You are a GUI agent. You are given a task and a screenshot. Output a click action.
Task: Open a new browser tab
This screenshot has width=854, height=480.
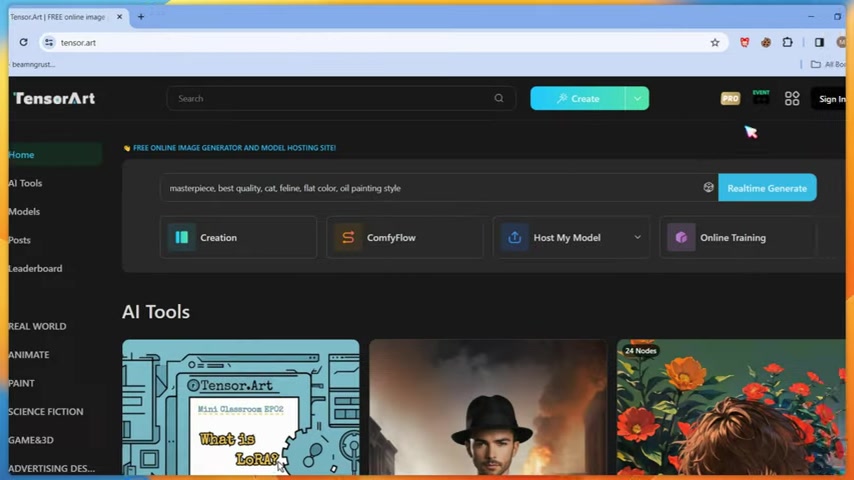[x=141, y=17]
